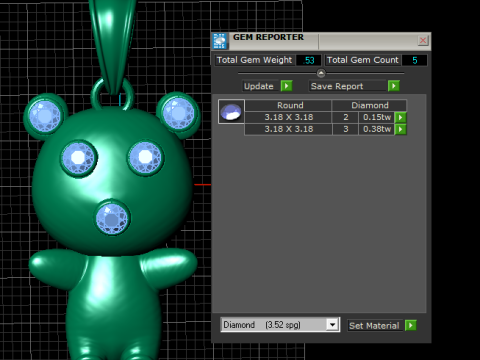The image size is (480, 360).
Task: Select the round gem thumbnail in the report
Action: point(231,112)
